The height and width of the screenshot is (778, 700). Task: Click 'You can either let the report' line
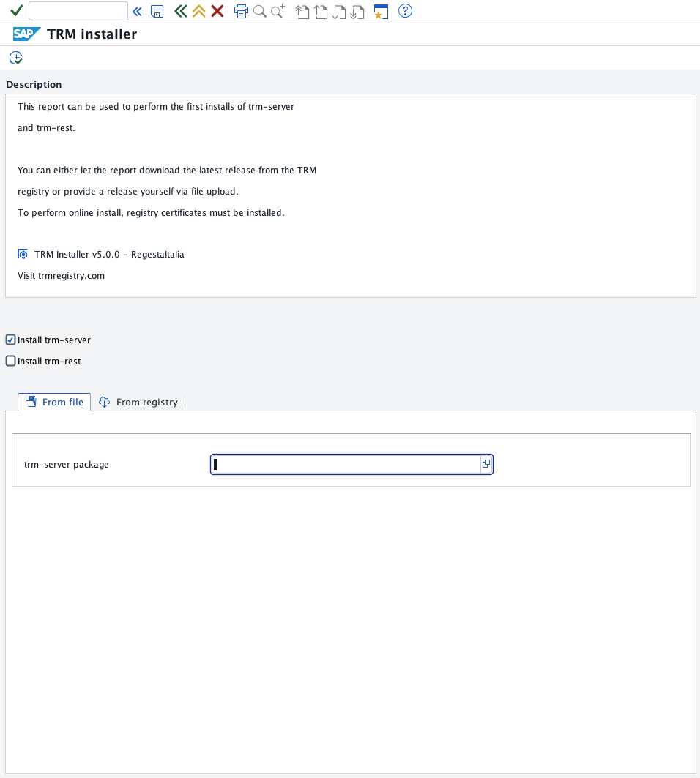[x=167, y=171]
